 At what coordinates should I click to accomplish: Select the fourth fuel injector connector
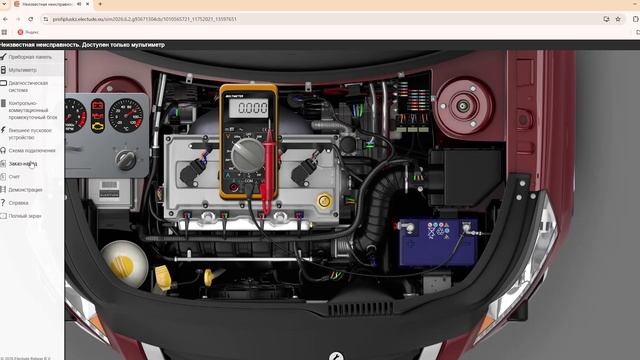click(299, 215)
